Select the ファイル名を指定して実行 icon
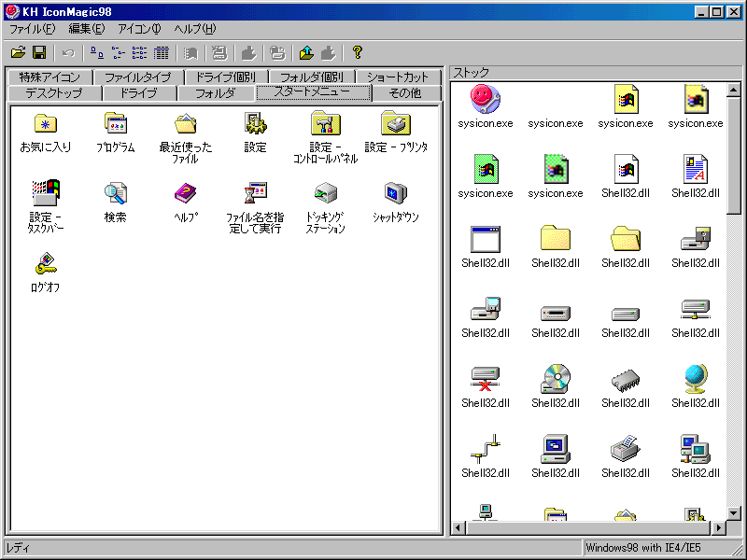This screenshot has height=560, width=747. [255, 194]
